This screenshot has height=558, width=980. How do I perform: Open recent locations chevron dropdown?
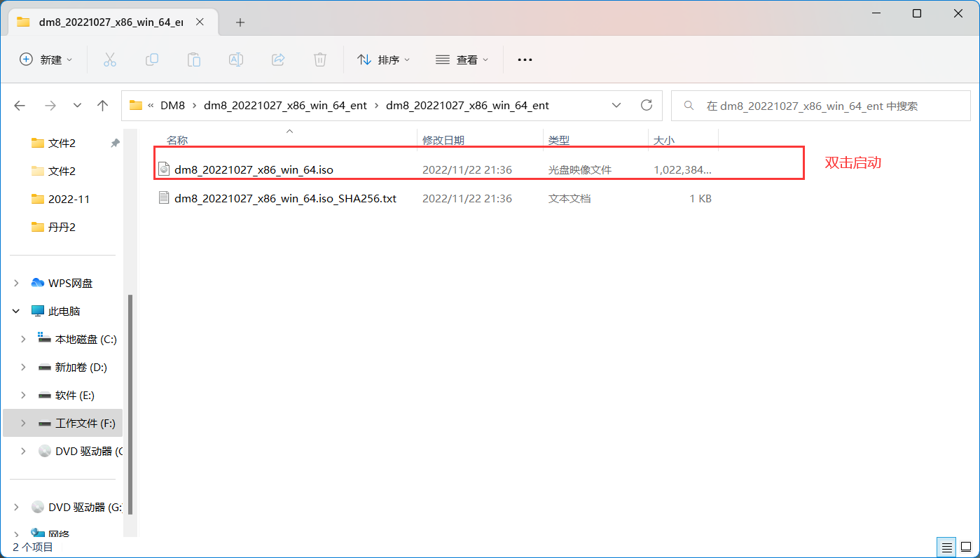(78, 106)
